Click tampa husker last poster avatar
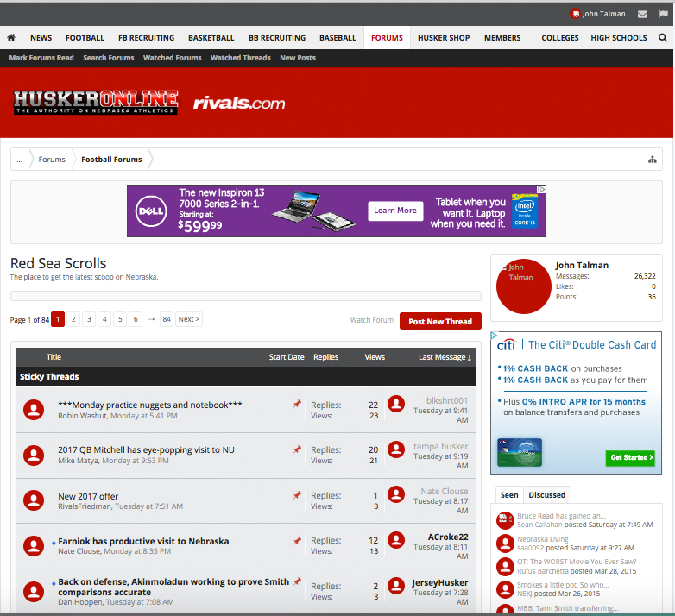The height and width of the screenshot is (616, 675). (396, 449)
